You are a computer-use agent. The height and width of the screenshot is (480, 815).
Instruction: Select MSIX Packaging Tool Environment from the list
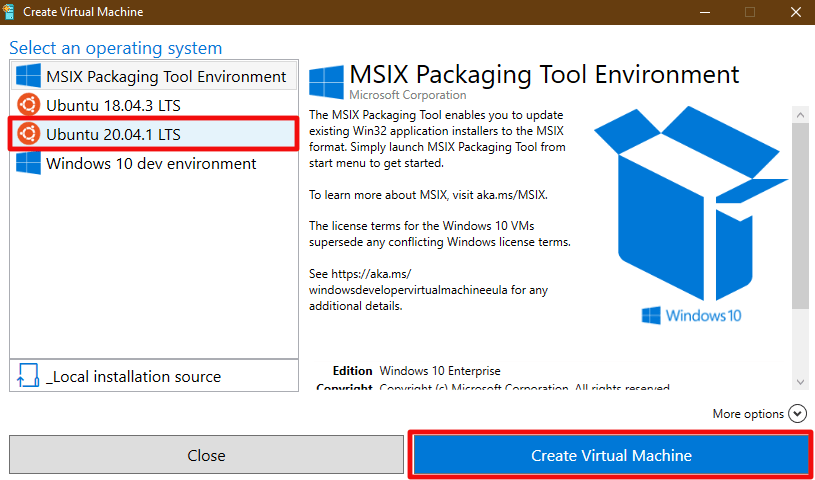tap(166, 76)
